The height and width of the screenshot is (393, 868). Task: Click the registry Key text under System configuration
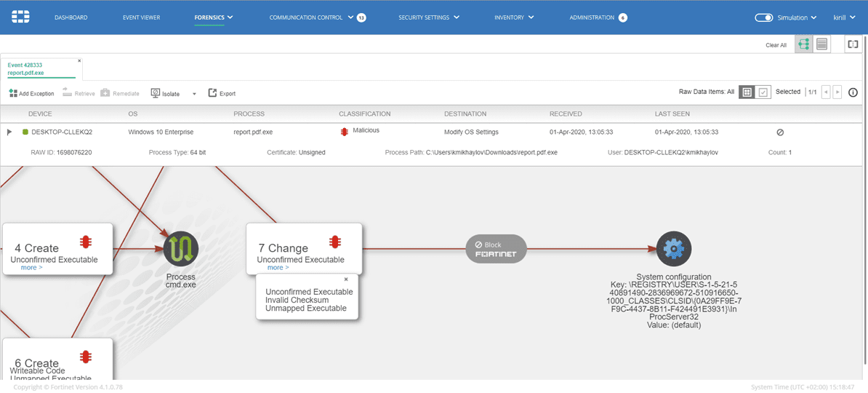(674, 301)
